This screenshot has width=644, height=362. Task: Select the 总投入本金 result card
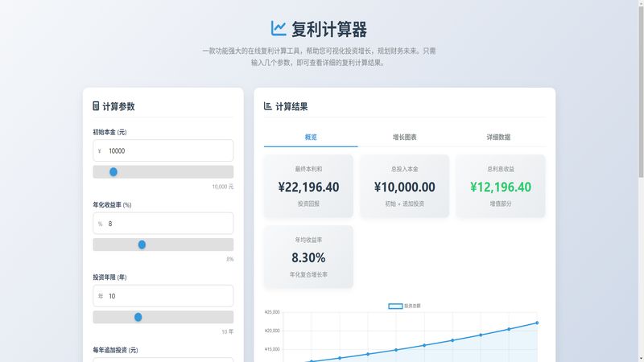tap(404, 187)
